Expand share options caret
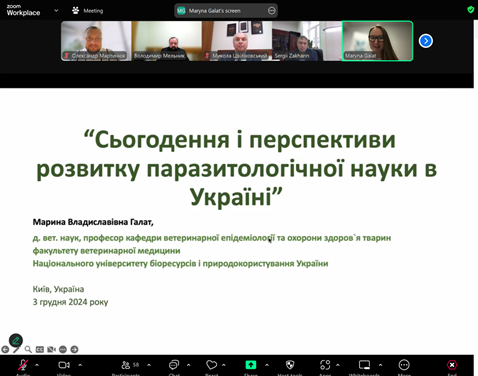This screenshot has width=478, height=376. coord(267,365)
